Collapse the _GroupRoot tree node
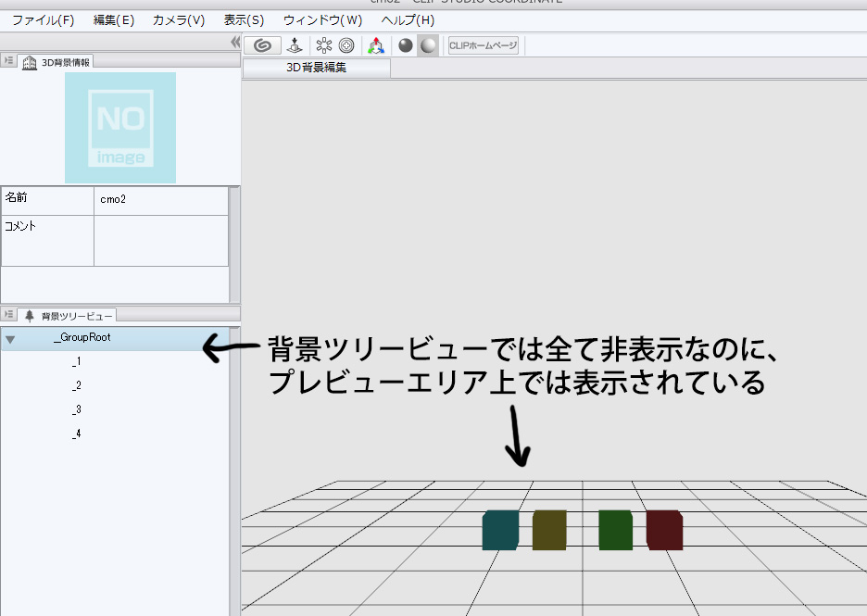Image resolution: width=867 pixels, height=616 pixels. [x=10, y=339]
